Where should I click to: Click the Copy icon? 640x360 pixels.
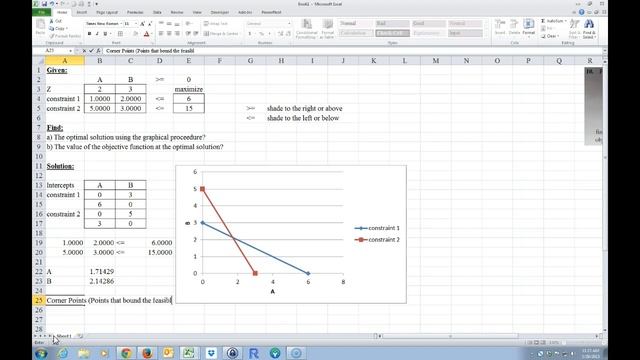click(52, 29)
